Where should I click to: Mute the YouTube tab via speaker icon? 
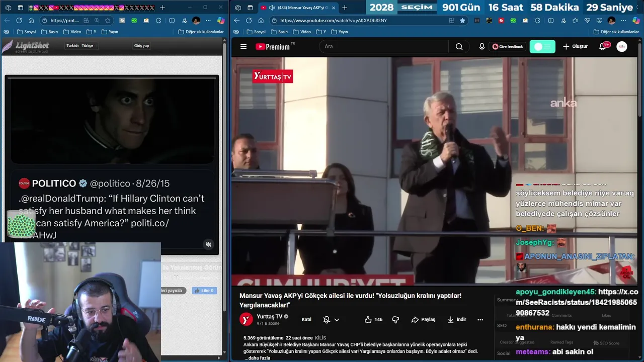pyautogui.click(x=272, y=8)
